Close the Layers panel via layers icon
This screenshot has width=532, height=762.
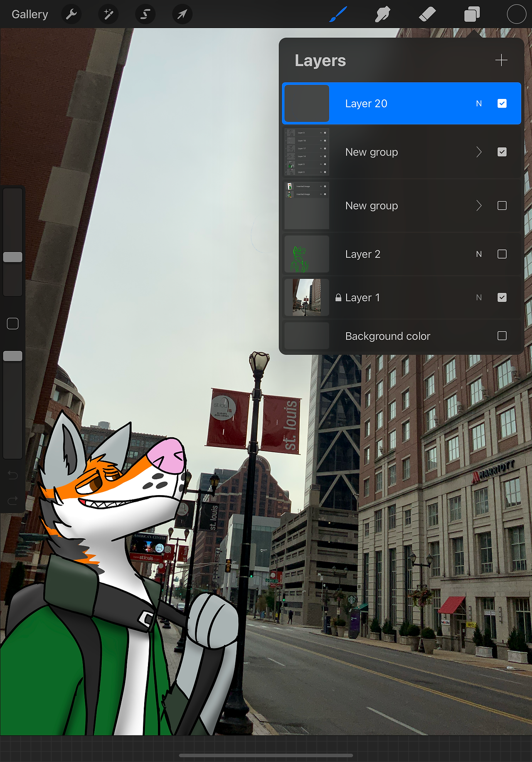(x=472, y=15)
